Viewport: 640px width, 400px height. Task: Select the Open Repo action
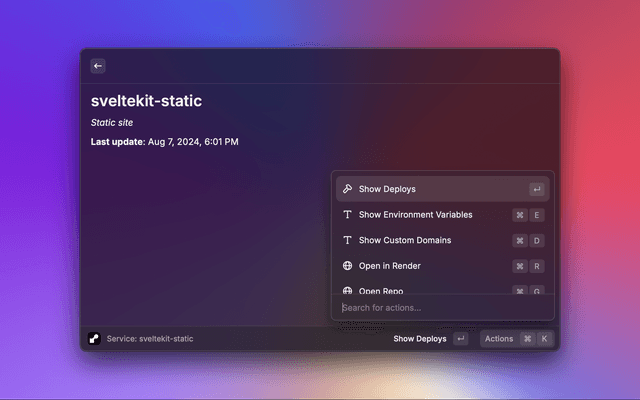click(x=380, y=290)
